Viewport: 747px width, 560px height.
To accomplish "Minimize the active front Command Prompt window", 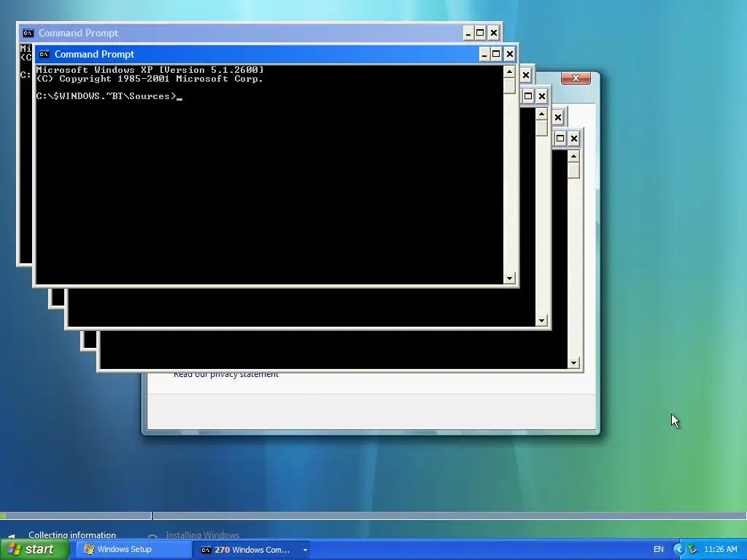I will (484, 54).
